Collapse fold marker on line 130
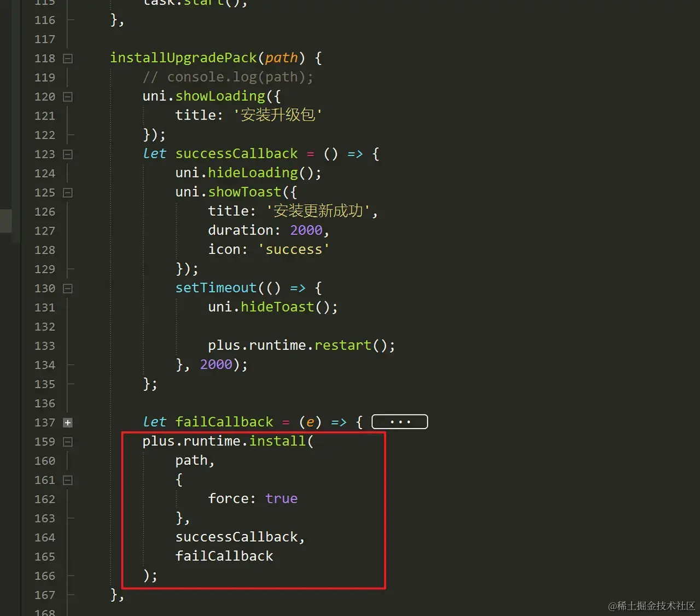The width and height of the screenshot is (700, 616). tap(68, 289)
